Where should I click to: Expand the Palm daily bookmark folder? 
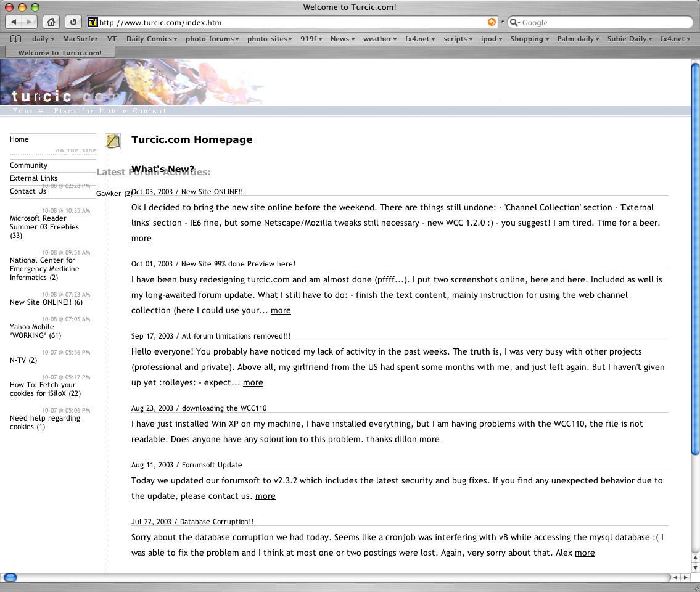[578, 39]
